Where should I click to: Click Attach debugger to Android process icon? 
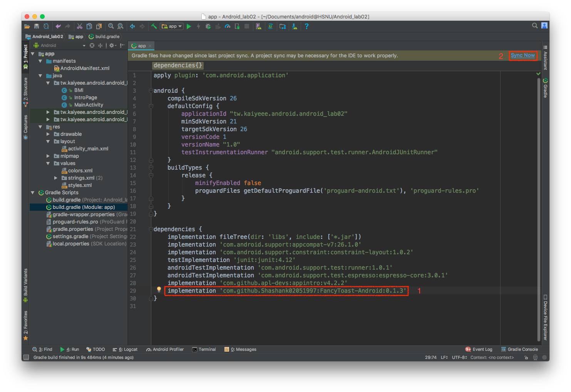pos(237,26)
